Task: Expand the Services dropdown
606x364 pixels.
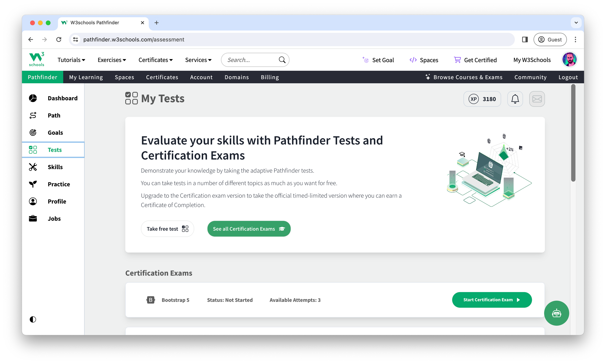Action: point(198,60)
